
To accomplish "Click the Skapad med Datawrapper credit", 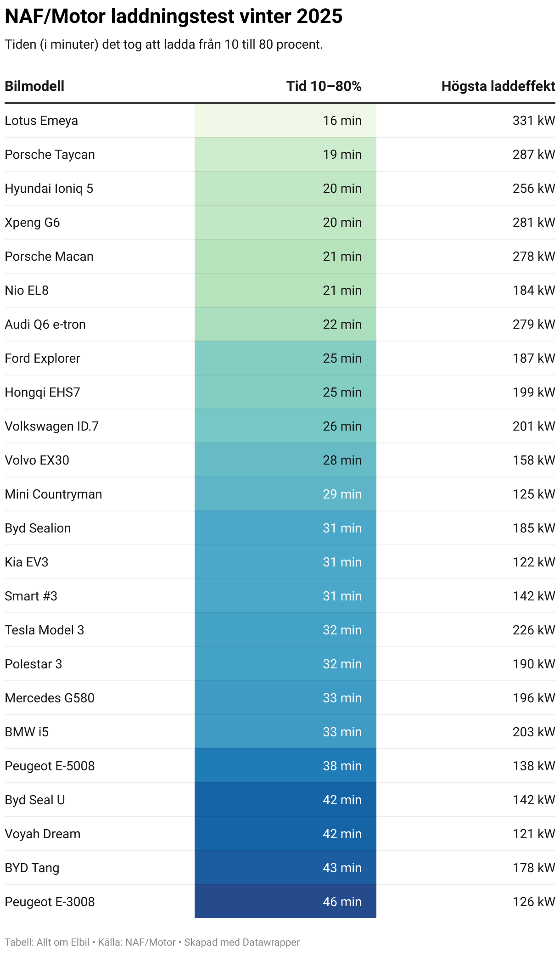I will (x=242, y=942).
